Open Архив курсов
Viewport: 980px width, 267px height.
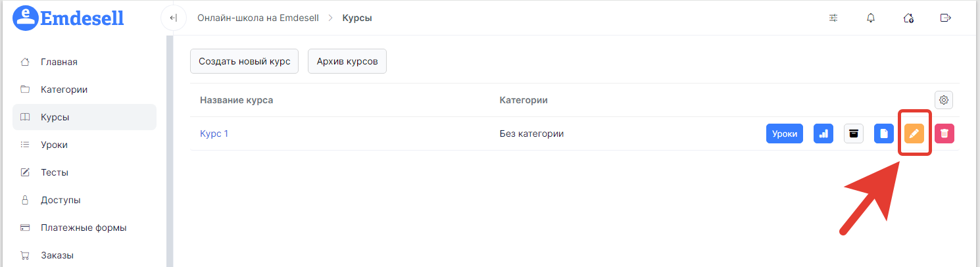347,61
